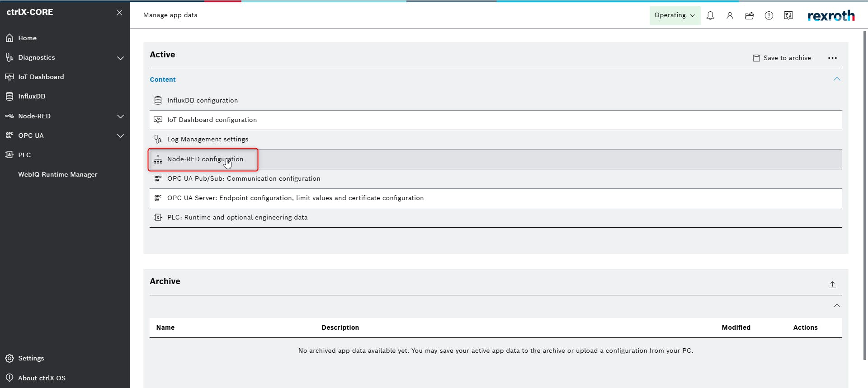Click the 'No archived app data available' message
The height and width of the screenshot is (388, 868).
pos(495,351)
